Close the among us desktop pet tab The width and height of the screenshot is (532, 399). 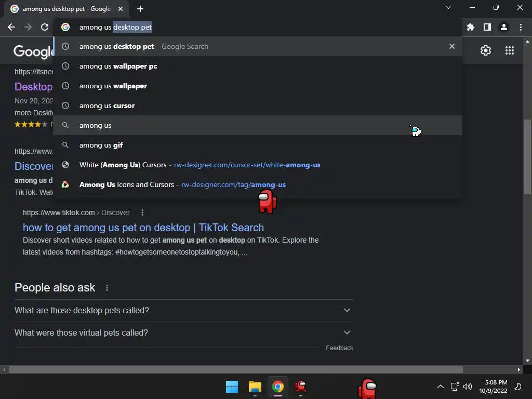[121, 9]
